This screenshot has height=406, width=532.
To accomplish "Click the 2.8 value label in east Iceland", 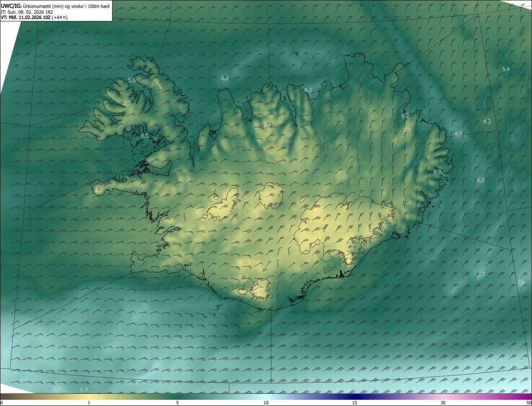I will (x=407, y=130).
